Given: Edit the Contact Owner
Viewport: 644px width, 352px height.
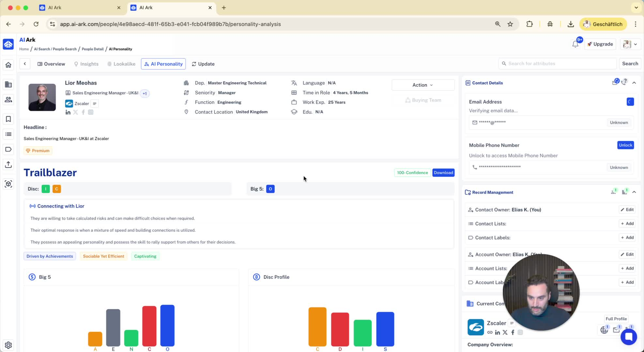Looking at the screenshot, I should coord(627,210).
